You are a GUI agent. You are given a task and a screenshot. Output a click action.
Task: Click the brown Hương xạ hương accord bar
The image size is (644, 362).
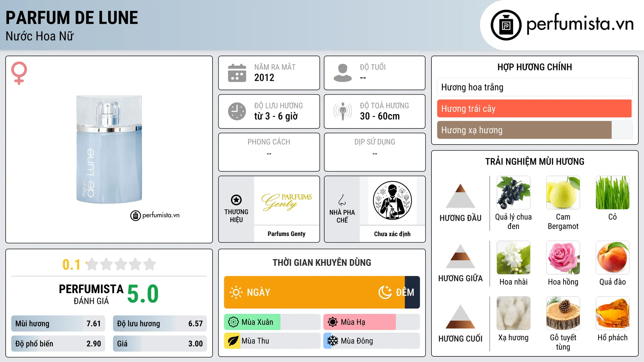(x=535, y=130)
